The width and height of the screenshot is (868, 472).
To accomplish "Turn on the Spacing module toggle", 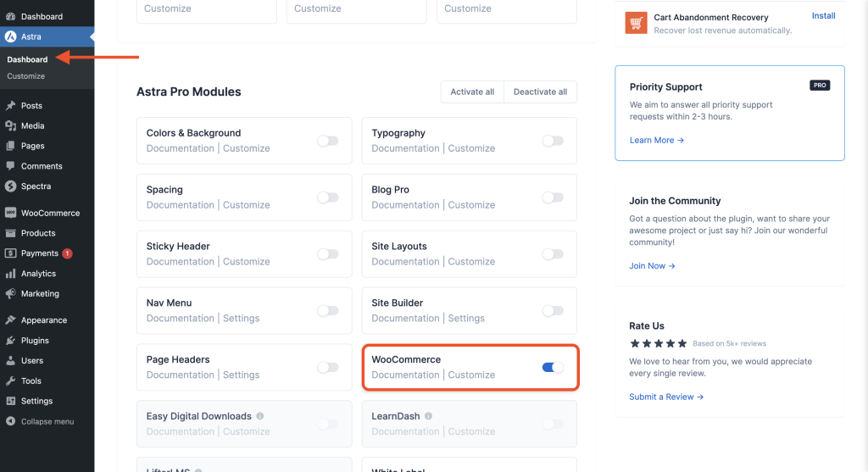I will (x=328, y=197).
